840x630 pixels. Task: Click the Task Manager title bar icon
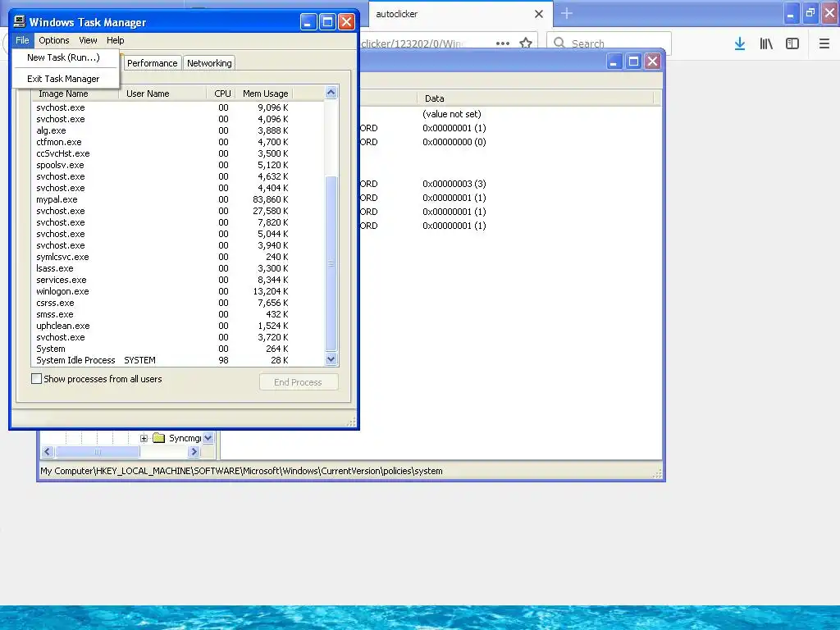(20, 21)
